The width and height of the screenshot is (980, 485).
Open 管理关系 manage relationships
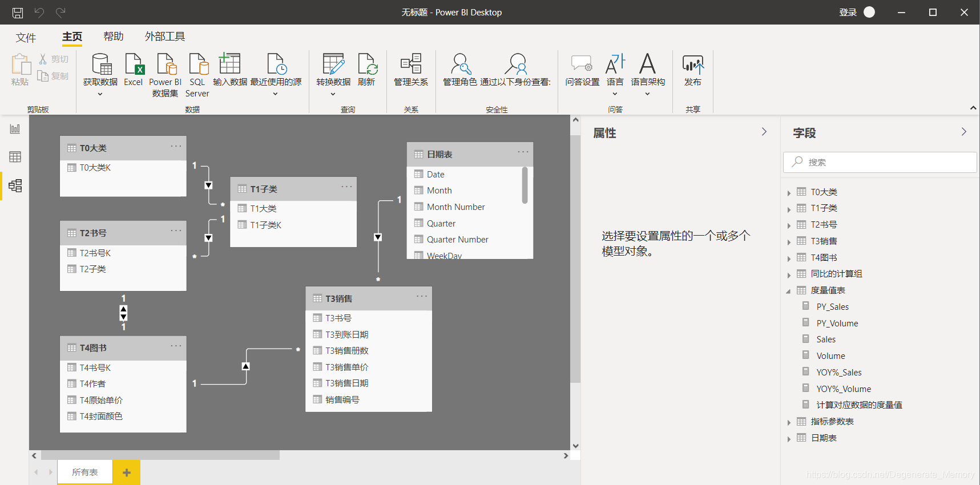pos(411,70)
